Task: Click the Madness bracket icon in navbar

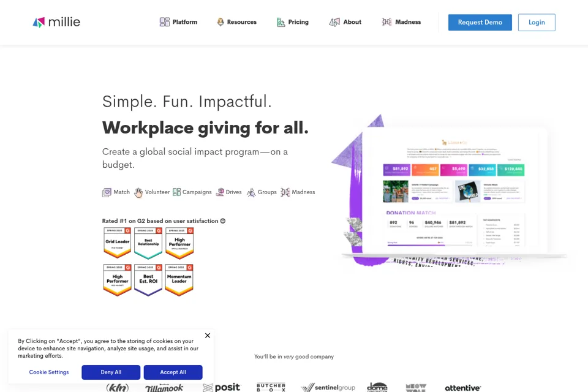Action: click(x=386, y=22)
